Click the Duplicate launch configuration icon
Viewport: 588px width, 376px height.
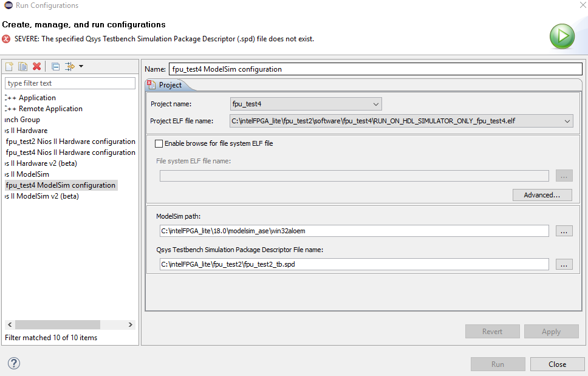23,66
